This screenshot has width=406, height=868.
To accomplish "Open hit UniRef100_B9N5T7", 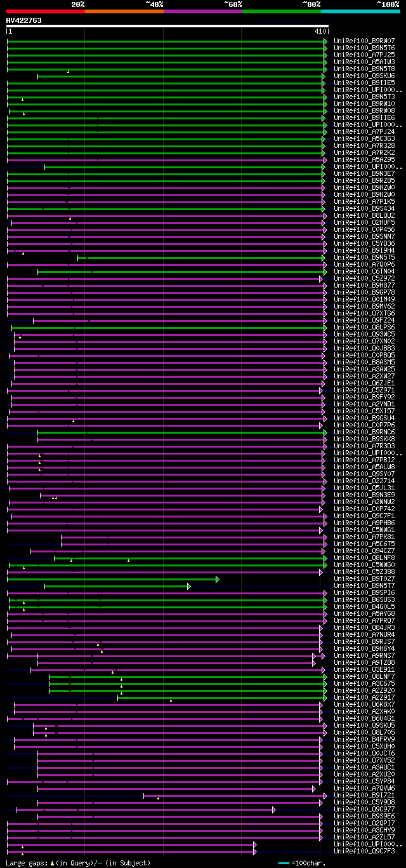I will click(x=364, y=586).
